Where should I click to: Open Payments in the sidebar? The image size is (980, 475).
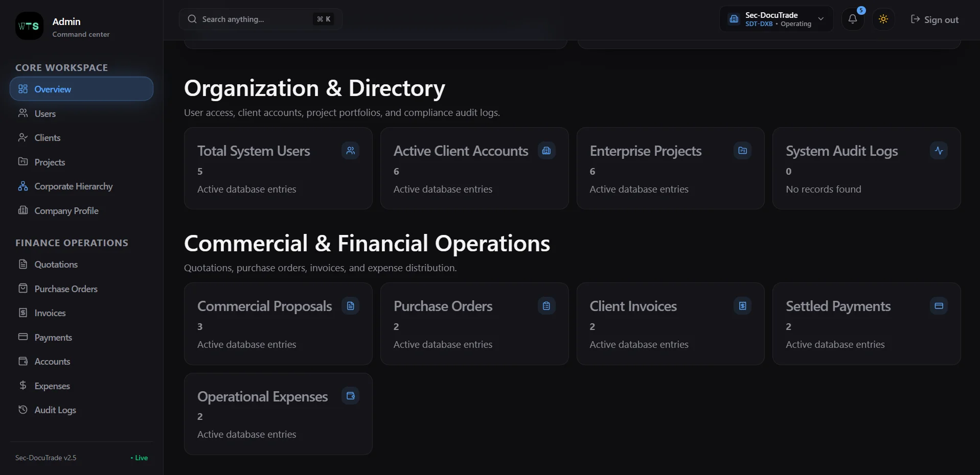[x=81, y=337]
